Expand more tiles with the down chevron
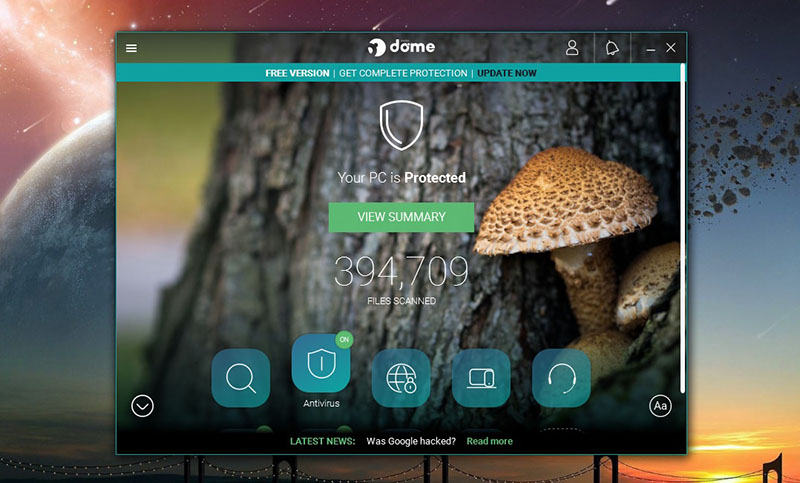 tap(142, 406)
